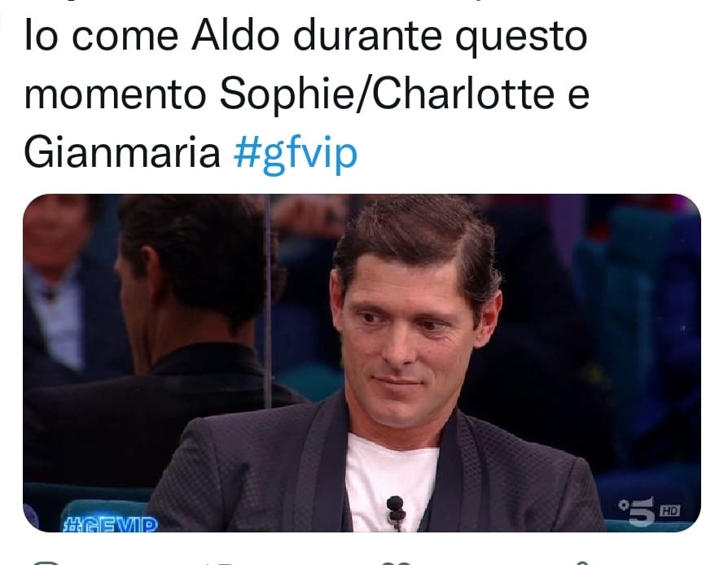
Task: Click the word 'momento' in the tweet
Action: point(115,94)
